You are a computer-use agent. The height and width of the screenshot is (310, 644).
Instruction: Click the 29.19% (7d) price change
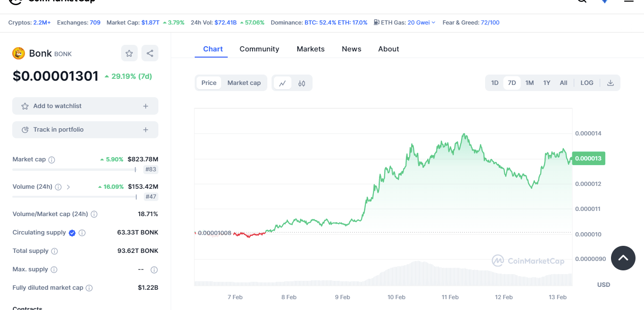click(x=128, y=76)
